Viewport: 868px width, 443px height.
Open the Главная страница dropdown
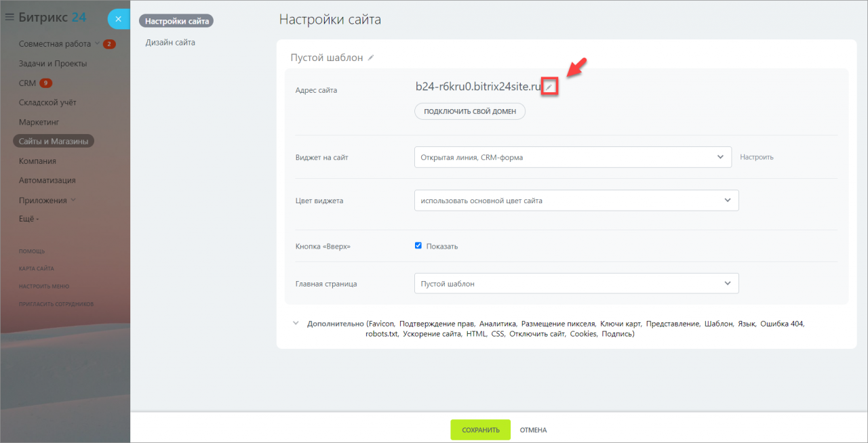[x=576, y=283]
